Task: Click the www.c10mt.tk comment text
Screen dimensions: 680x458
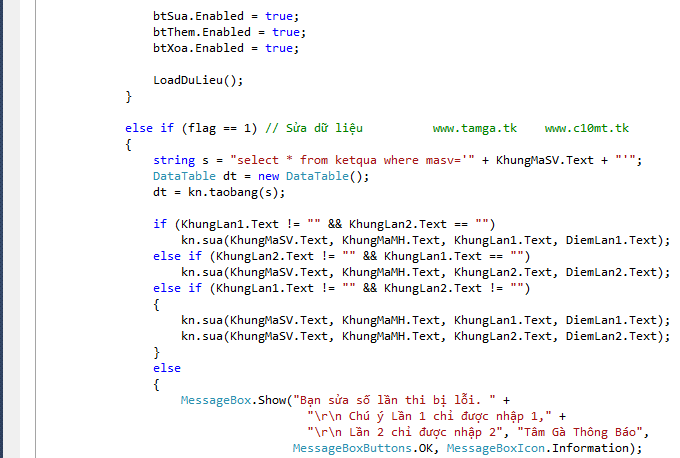Action: coord(586,128)
